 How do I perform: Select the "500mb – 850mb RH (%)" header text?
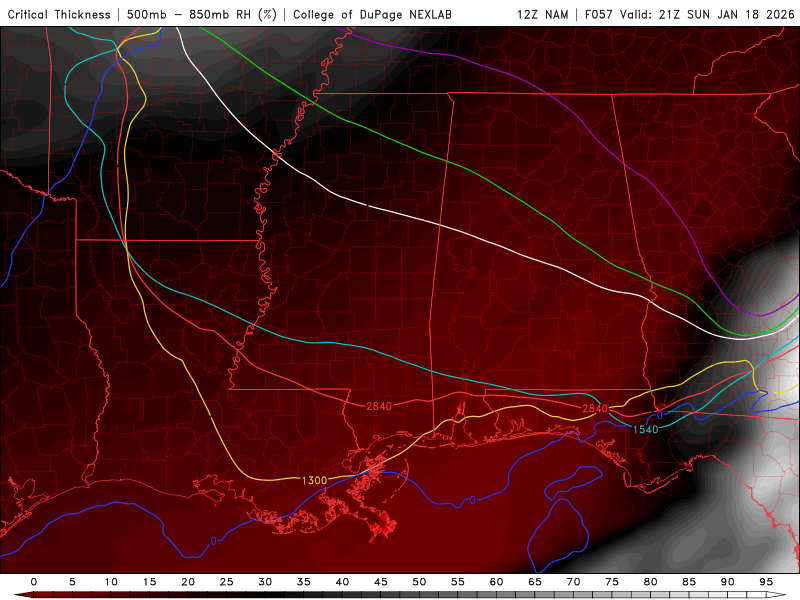point(202,15)
